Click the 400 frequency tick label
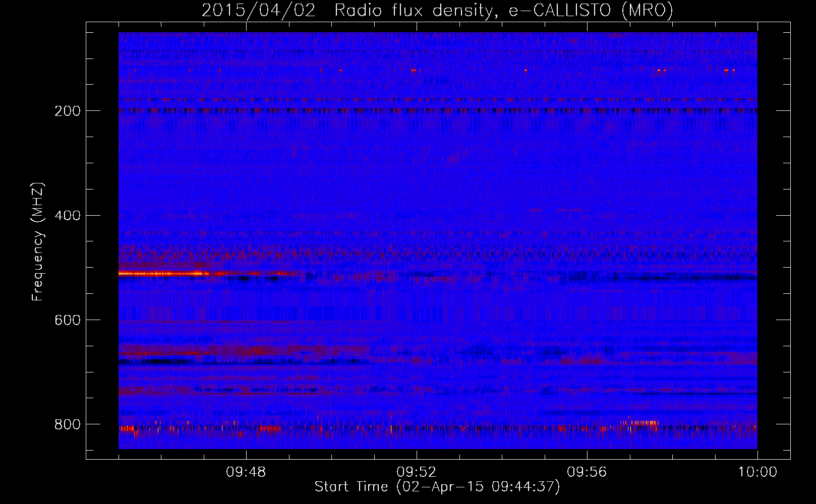This screenshot has width=816, height=504. click(x=68, y=216)
